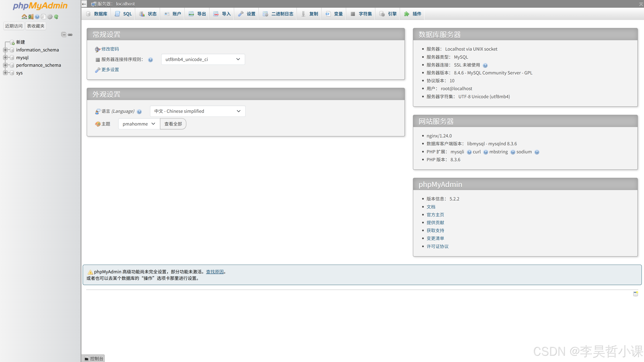The width and height of the screenshot is (644, 362).
Task: Select 新建 in the database tree
Action: coord(20,42)
